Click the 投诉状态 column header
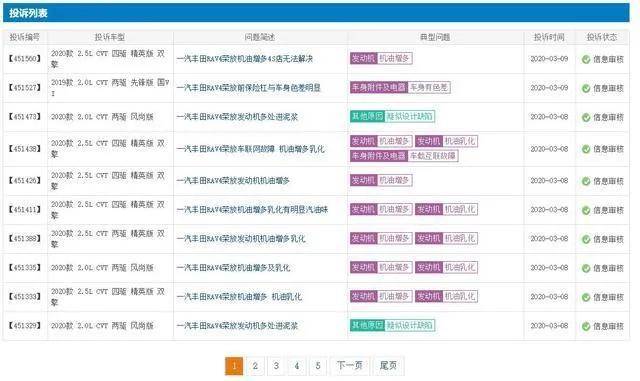Viewport: 640px width, 381px height. (x=602, y=37)
